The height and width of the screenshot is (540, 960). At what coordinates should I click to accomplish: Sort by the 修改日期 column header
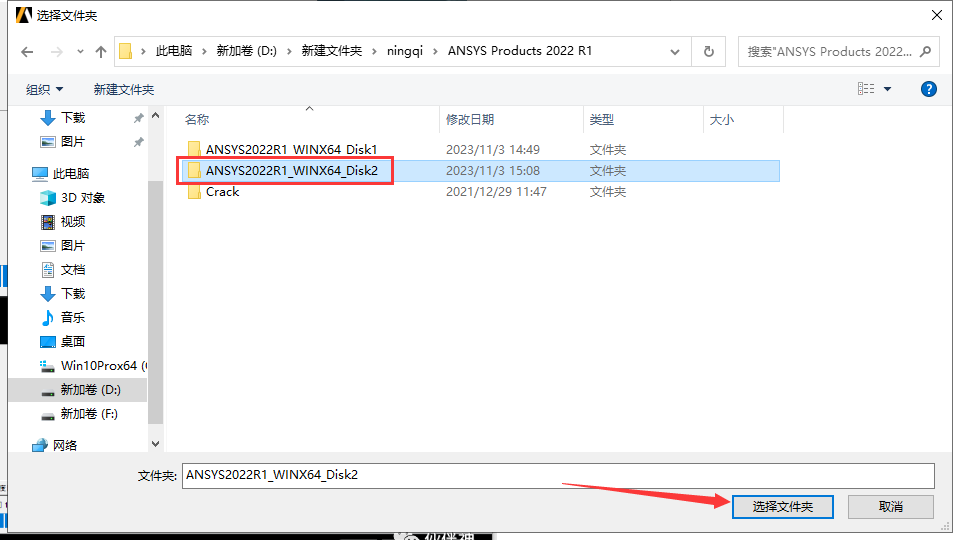click(470, 119)
